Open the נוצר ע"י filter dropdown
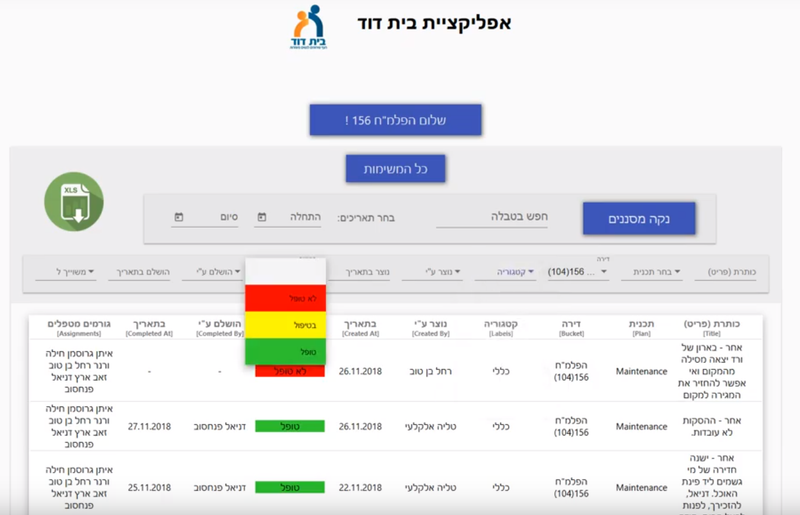The width and height of the screenshot is (800, 515). point(432,272)
